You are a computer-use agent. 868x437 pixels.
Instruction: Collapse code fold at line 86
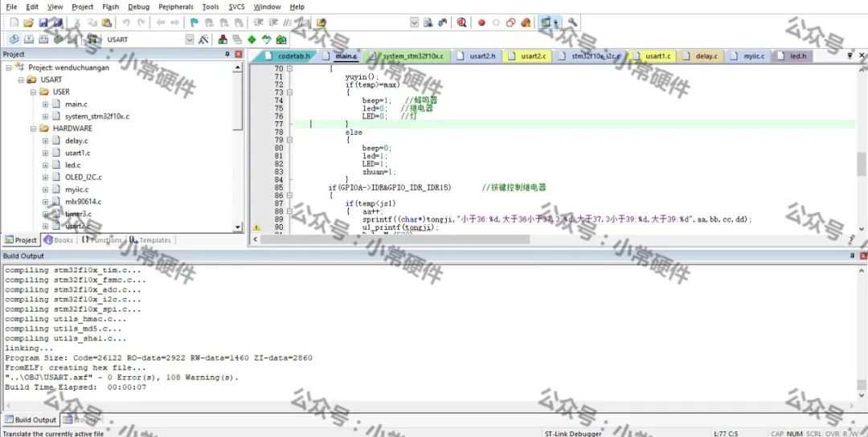[x=289, y=195]
